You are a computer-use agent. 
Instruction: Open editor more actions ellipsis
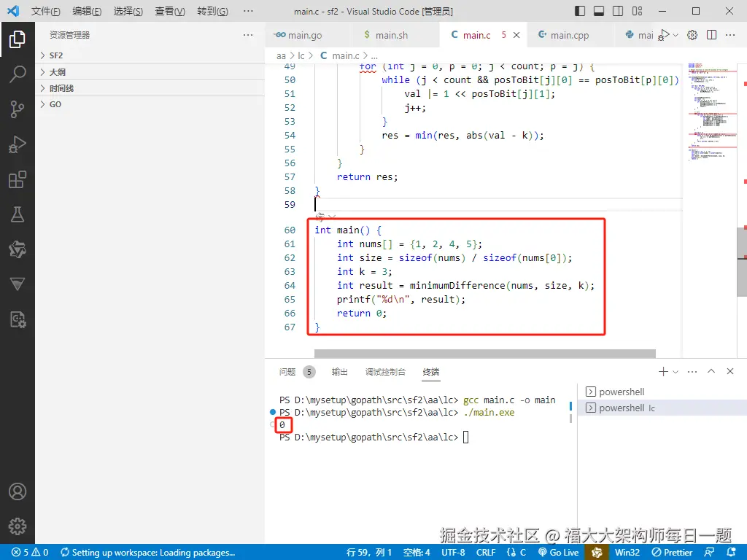[729, 35]
